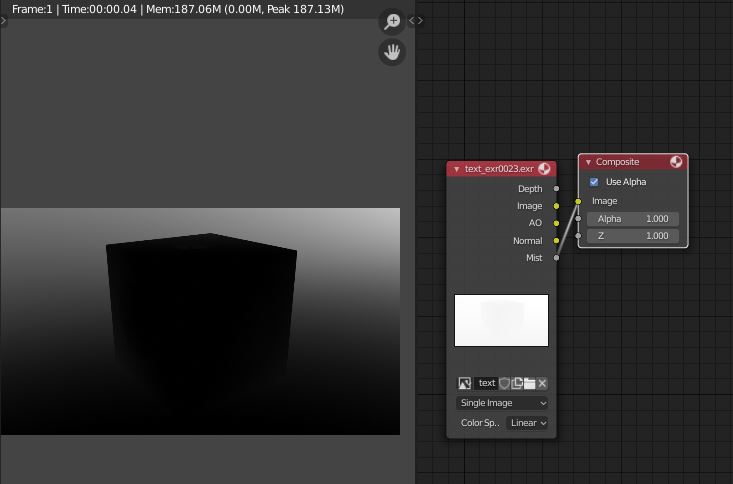Click the Normal output socket
Viewport: 733px width, 484px height.
[556, 240]
